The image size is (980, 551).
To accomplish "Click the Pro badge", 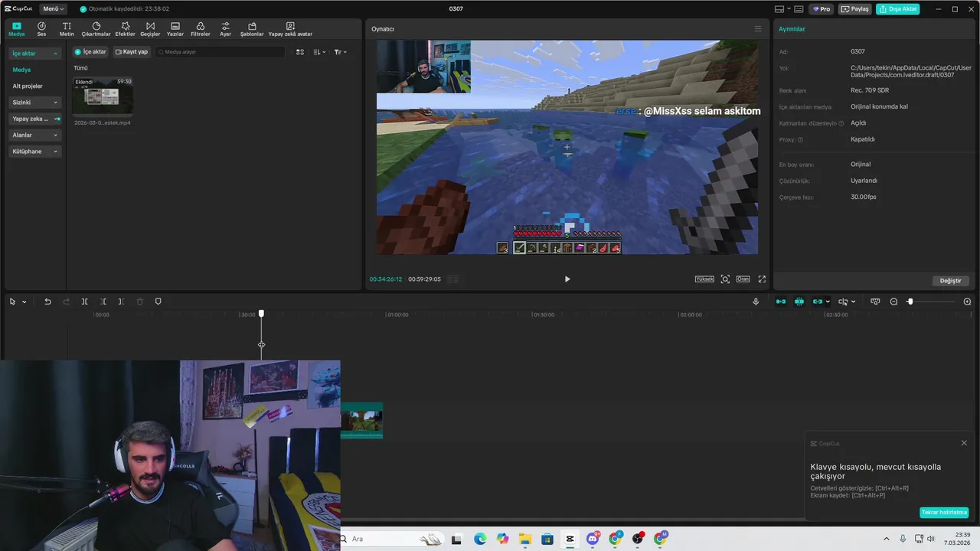I will [x=822, y=9].
